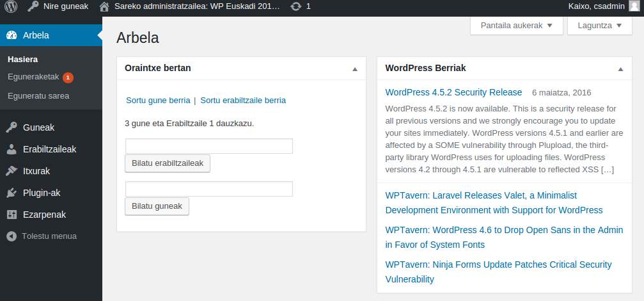
Task: Open the Plugin-ak sidebar menu
Action: 51,193
